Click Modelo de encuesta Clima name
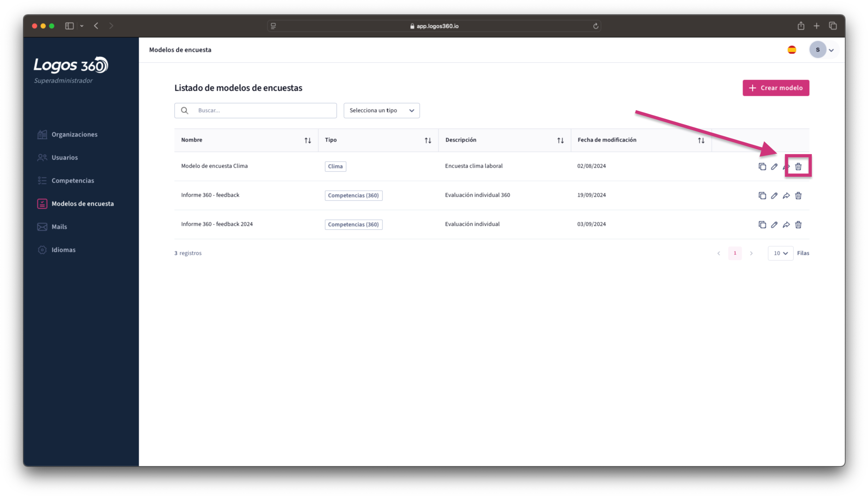 coord(214,166)
